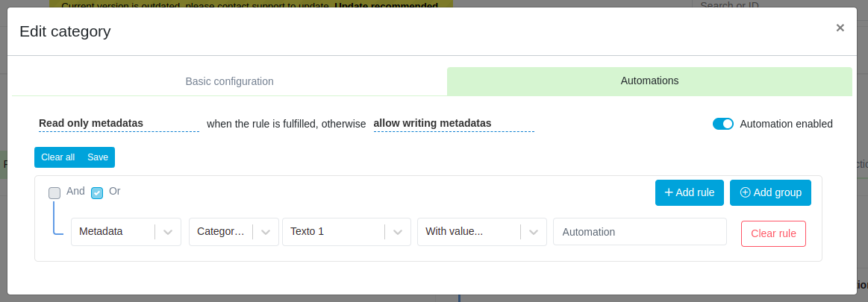This screenshot has width=868, height=302.
Task: Expand the Category dropdown chevron
Action: point(266,232)
